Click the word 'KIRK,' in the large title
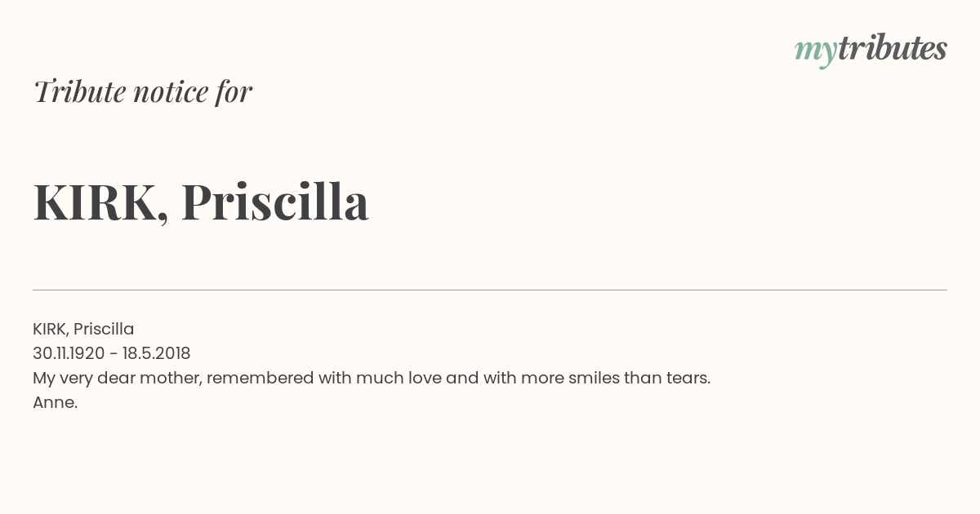Viewport: 980px width, 514px height. pos(101,203)
